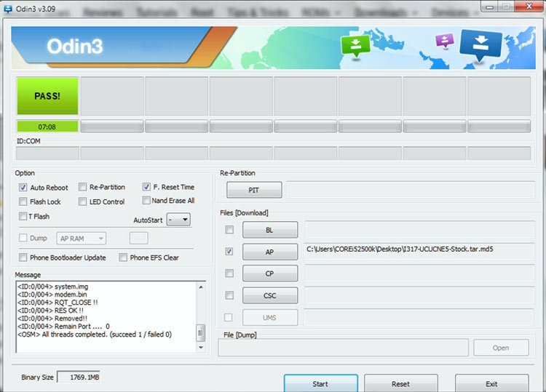Click the AP file button
The width and height of the screenshot is (546, 392).
pyautogui.click(x=270, y=252)
